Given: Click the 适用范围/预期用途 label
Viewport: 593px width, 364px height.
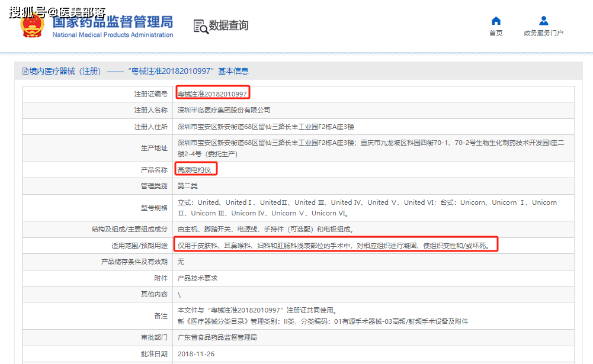Looking at the screenshot, I should [x=139, y=246].
